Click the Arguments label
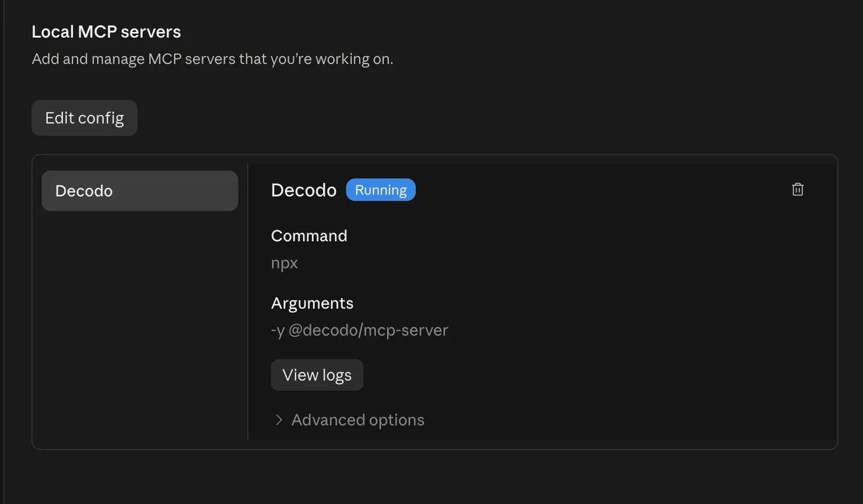This screenshot has width=863, height=504. point(312,303)
